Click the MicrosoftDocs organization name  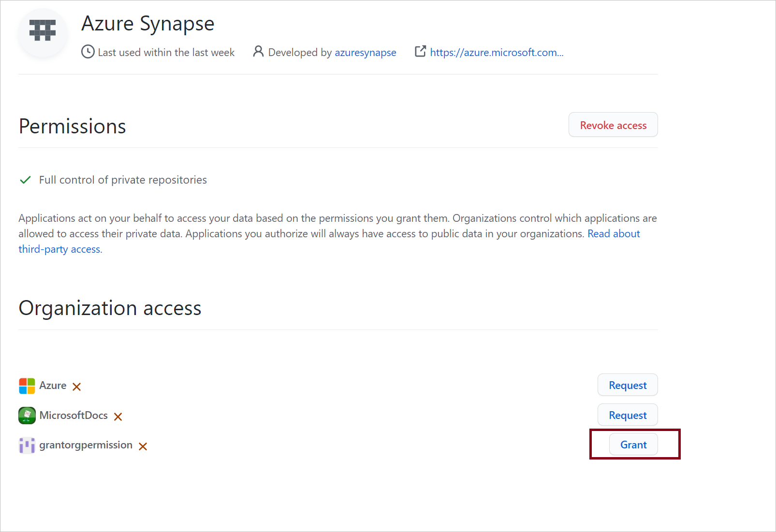tap(73, 416)
